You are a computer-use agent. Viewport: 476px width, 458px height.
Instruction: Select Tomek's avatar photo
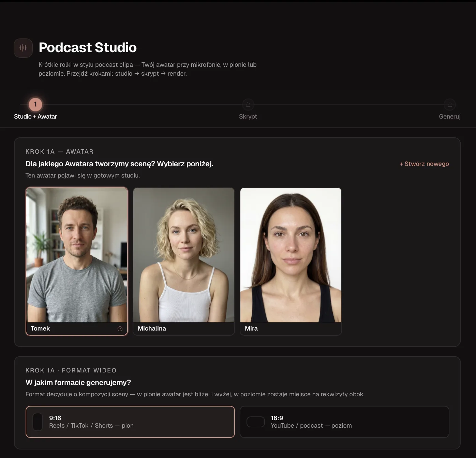[x=77, y=255]
